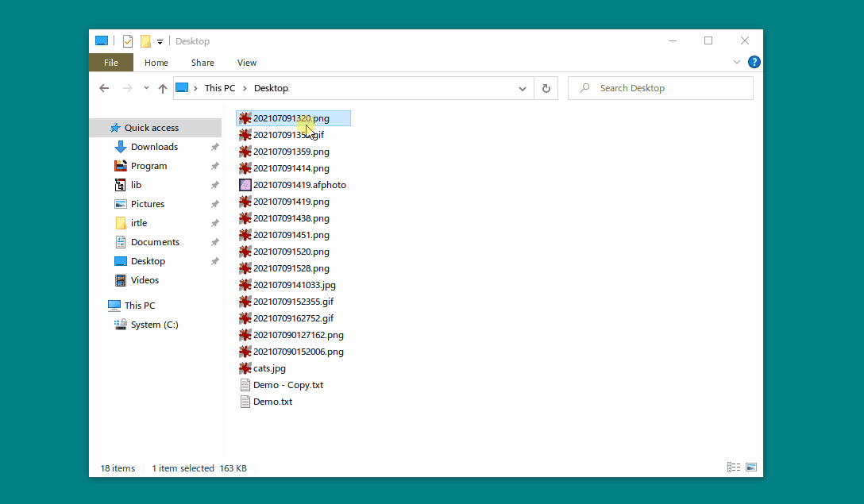Click the New Folder icon in the title bar
This screenshot has height=504, width=864.
click(x=145, y=41)
